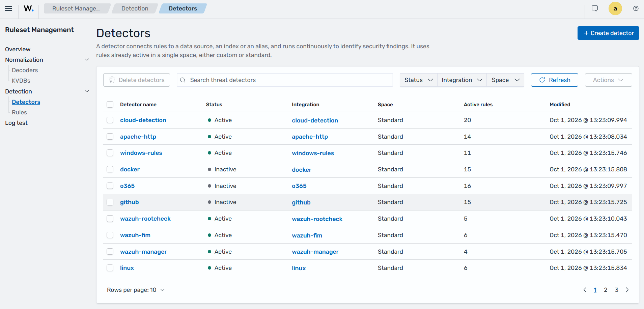Open the feedback comment icon
The height and width of the screenshot is (309, 644).
coord(595,8)
